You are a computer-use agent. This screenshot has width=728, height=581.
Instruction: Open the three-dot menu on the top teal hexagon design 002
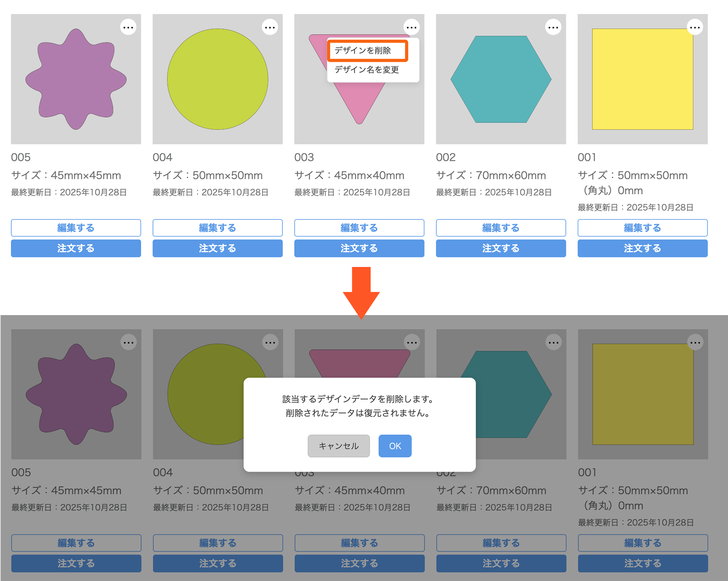[x=553, y=28]
